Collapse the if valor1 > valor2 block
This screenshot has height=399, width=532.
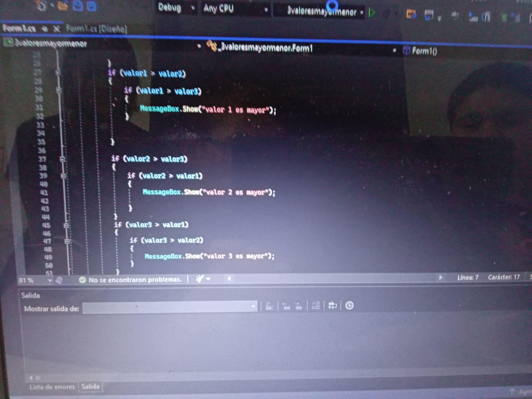[58, 72]
